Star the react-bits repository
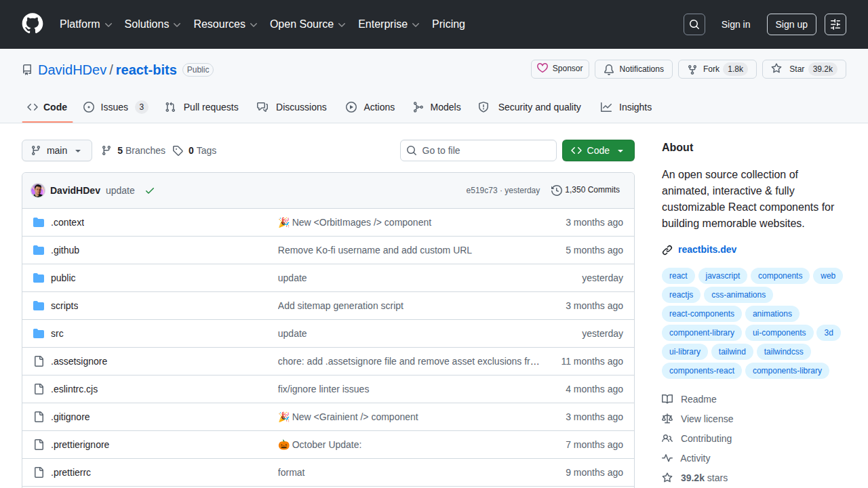868x488 pixels. 804,69
